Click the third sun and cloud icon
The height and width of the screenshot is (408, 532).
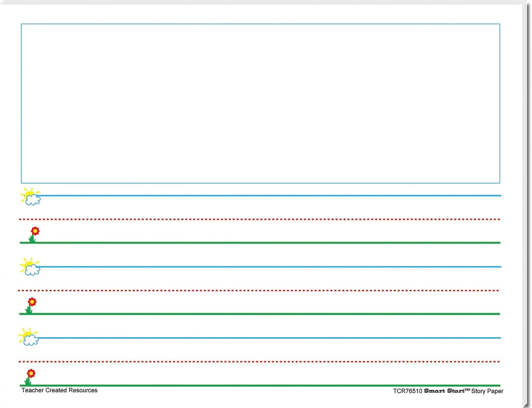(x=29, y=337)
